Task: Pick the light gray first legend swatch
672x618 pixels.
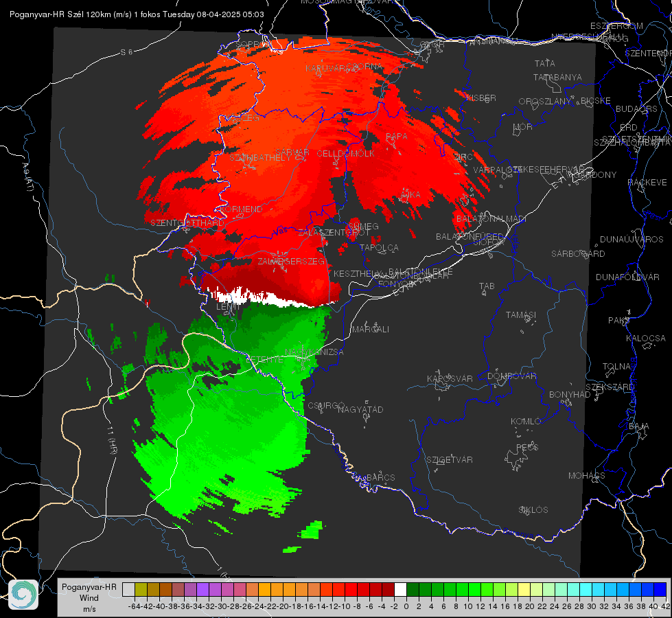Action: 128,590
